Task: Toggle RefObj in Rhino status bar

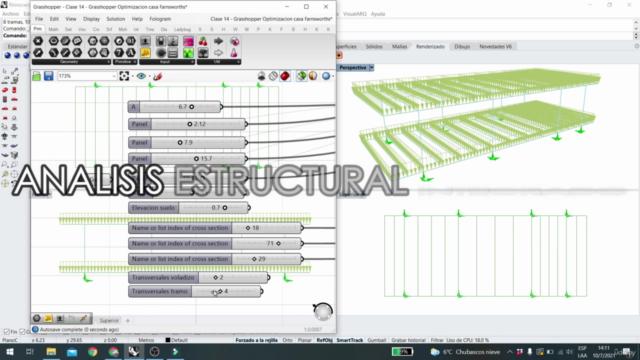Action: click(x=324, y=340)
